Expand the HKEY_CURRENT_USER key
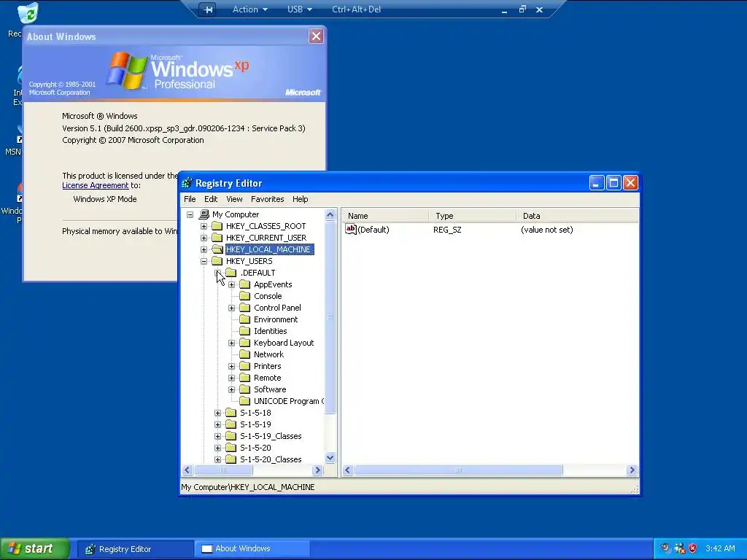This screenshot has height=560, width=747. point(204,238)
